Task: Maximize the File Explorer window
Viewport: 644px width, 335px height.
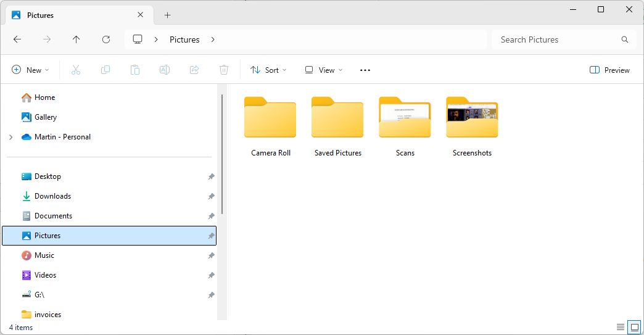Action: pos(600,9)
